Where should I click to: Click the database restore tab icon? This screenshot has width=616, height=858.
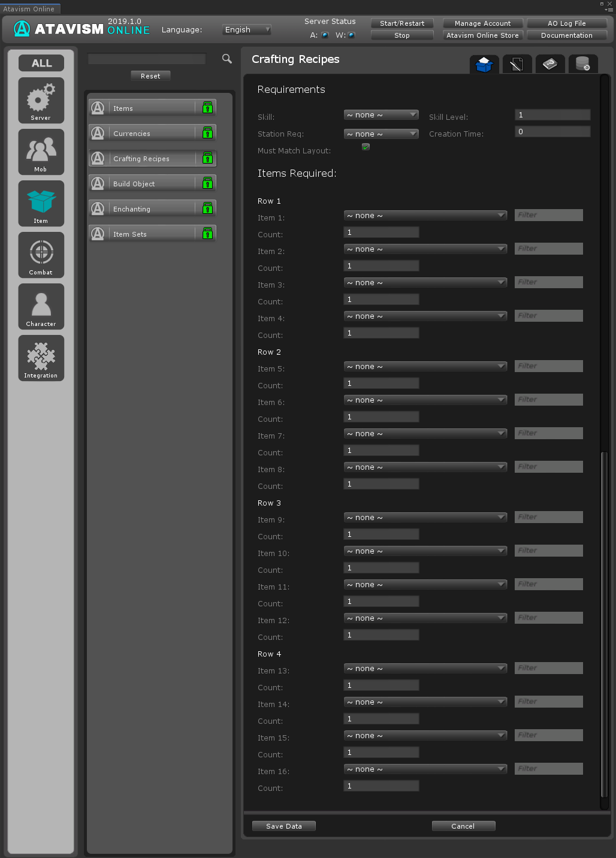pos(582,64)
